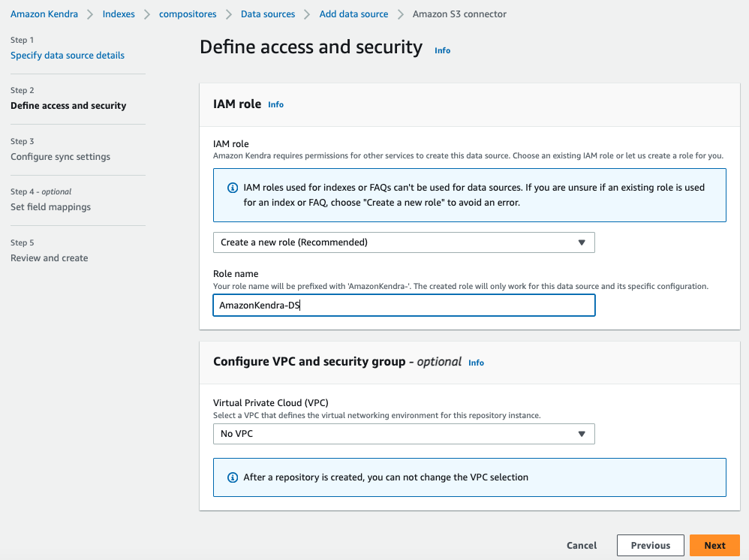Click info icon in VPC selection notice

233,477
